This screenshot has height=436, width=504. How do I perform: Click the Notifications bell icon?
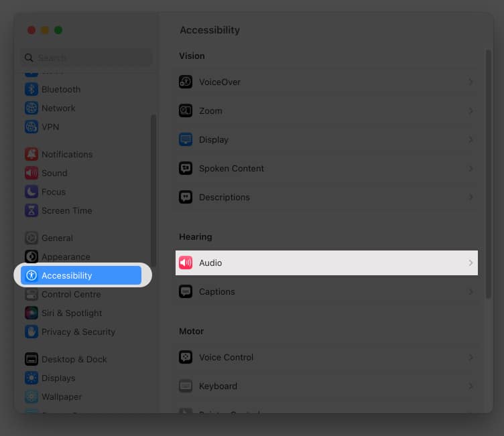click(31, 155)
